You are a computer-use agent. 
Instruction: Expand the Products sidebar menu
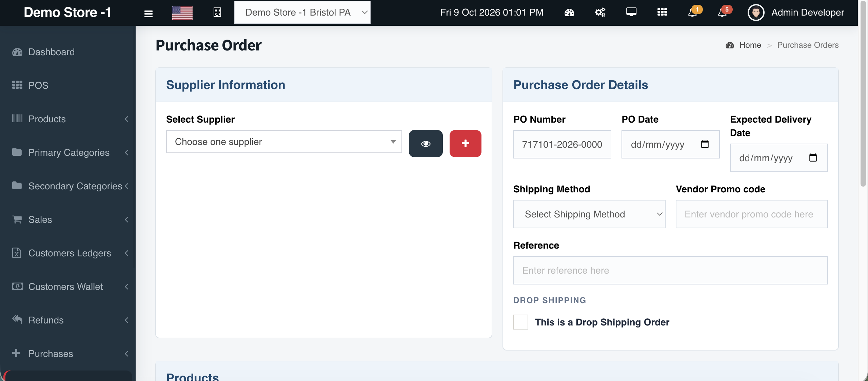(68, 119)
